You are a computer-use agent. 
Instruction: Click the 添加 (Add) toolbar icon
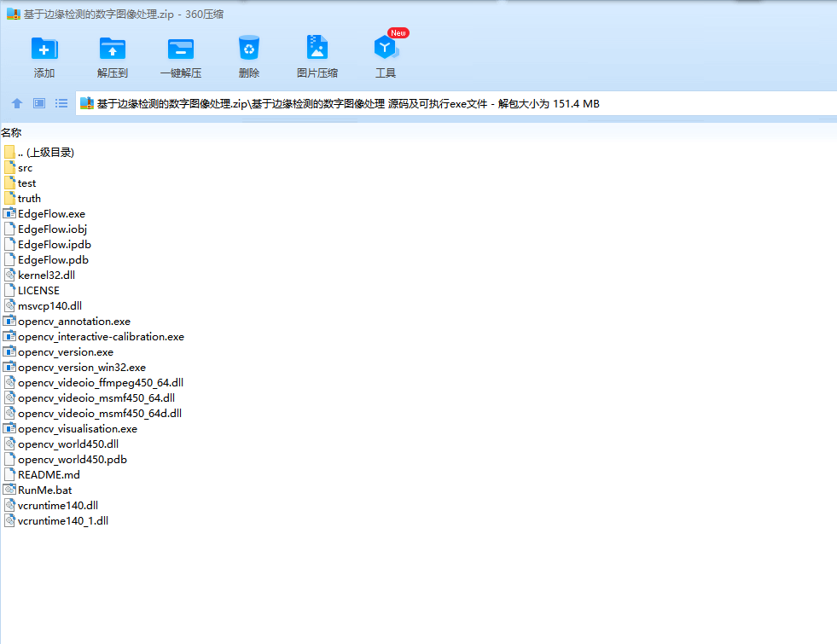tap(44, 49)
